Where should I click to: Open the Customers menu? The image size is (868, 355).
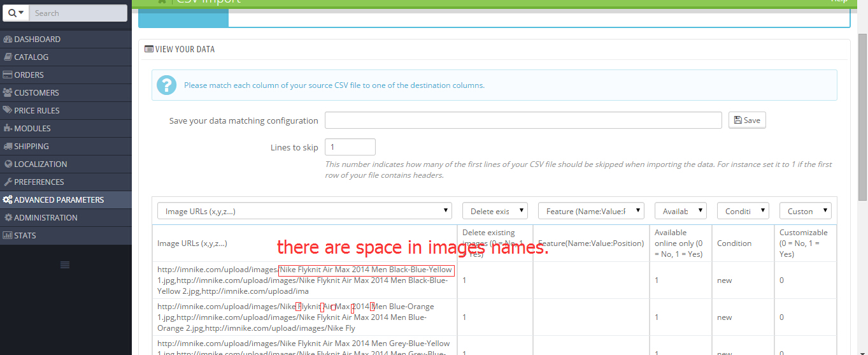[66, 93]
